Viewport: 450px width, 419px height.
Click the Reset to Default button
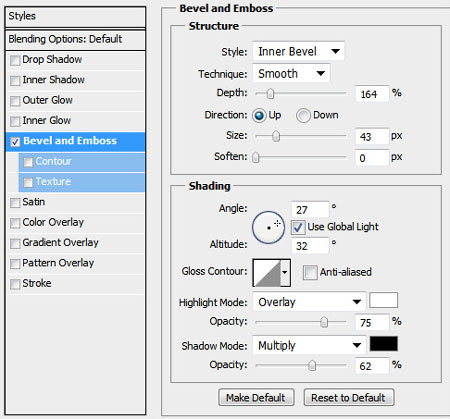tap(349, 397)
